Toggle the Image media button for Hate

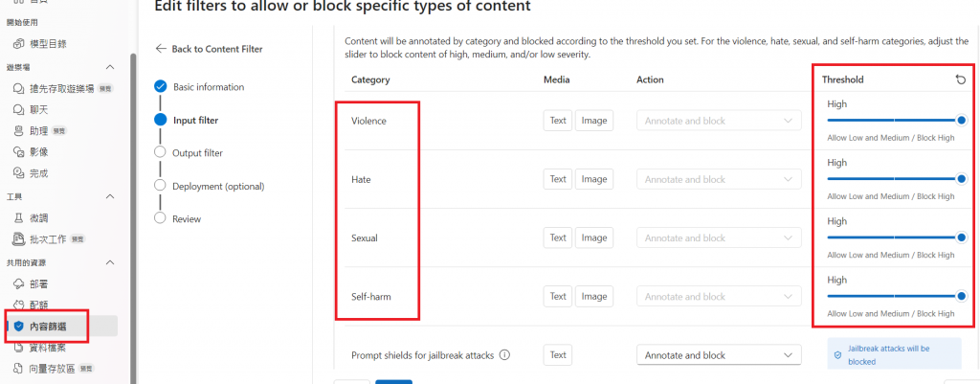tap(594, 179)
